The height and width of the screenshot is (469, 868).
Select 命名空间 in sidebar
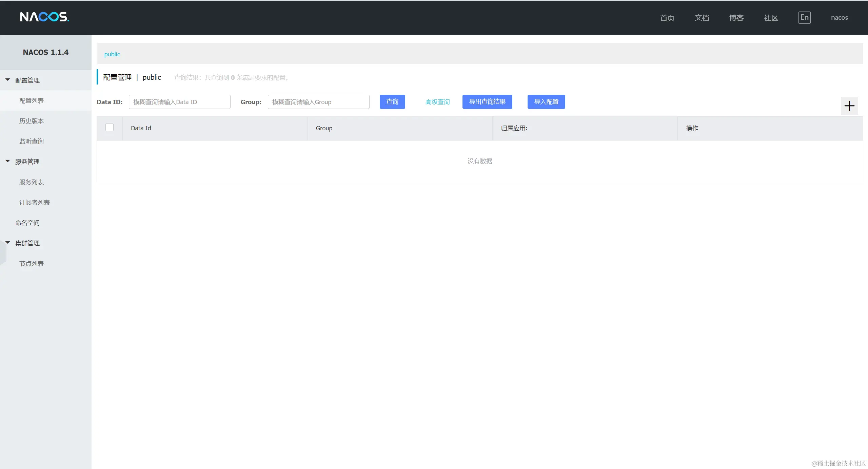(27, 223)
